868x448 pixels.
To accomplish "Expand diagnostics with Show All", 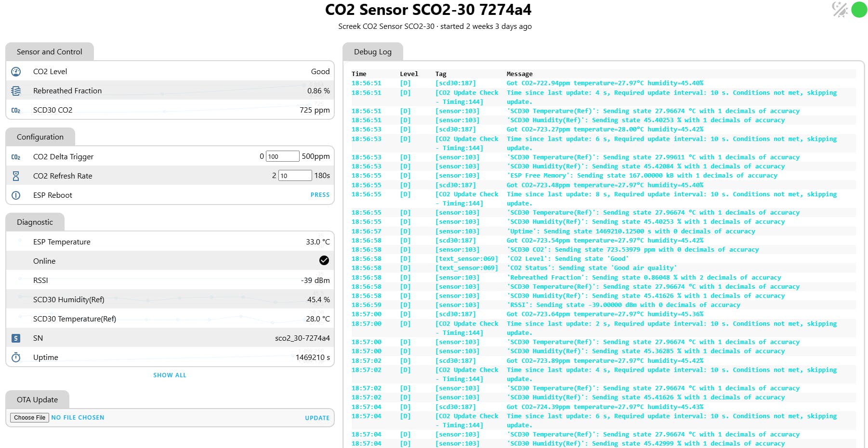I will pos(170,375).
